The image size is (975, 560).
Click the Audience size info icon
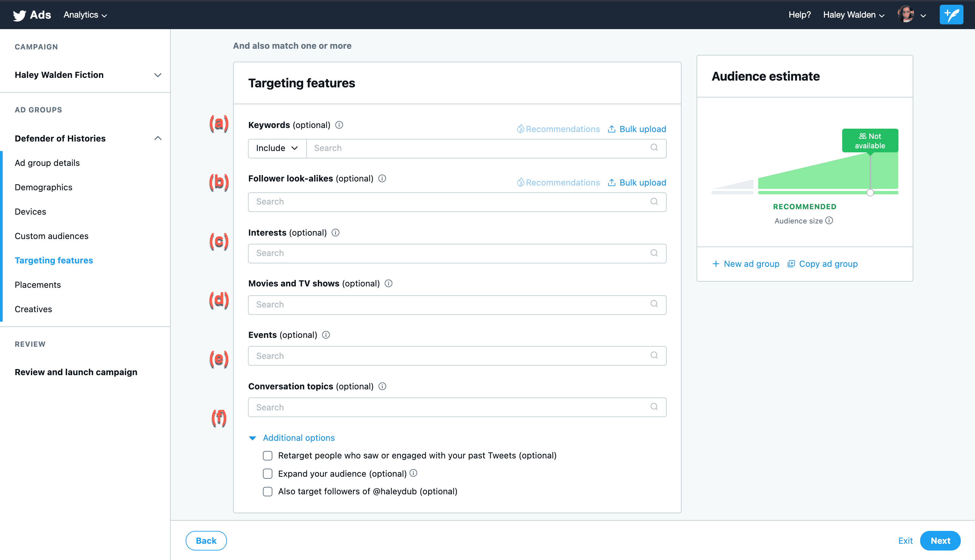tap(830, 220)
